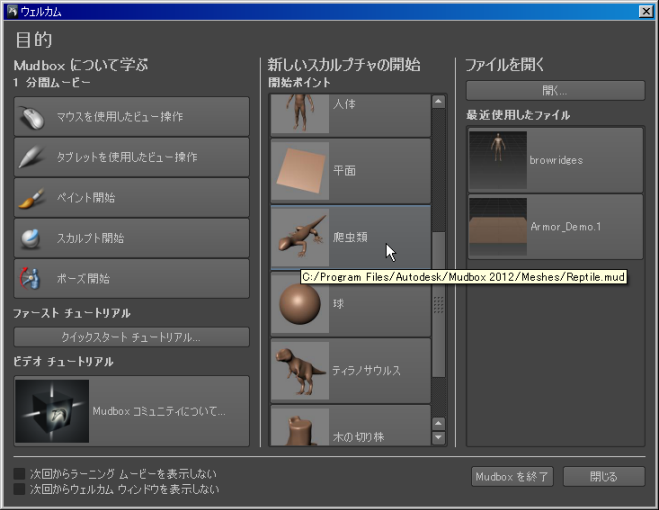Click the ポーズ開始 label text
Viewport: 659px width, 510px height.
83,278
